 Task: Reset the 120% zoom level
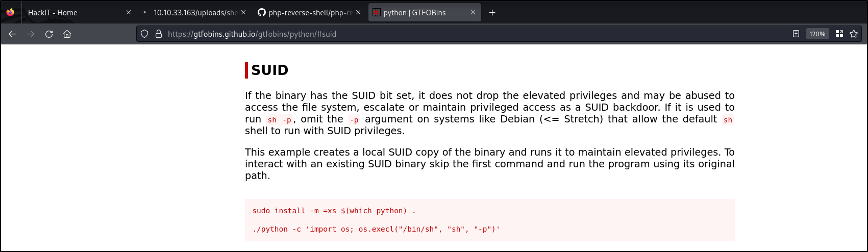pos(817,34)
